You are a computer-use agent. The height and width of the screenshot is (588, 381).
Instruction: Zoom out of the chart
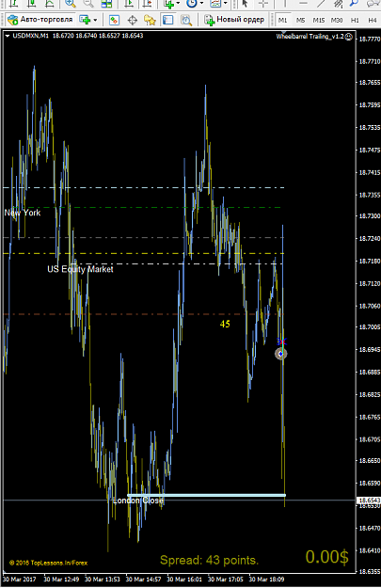(x=88, y=4)
